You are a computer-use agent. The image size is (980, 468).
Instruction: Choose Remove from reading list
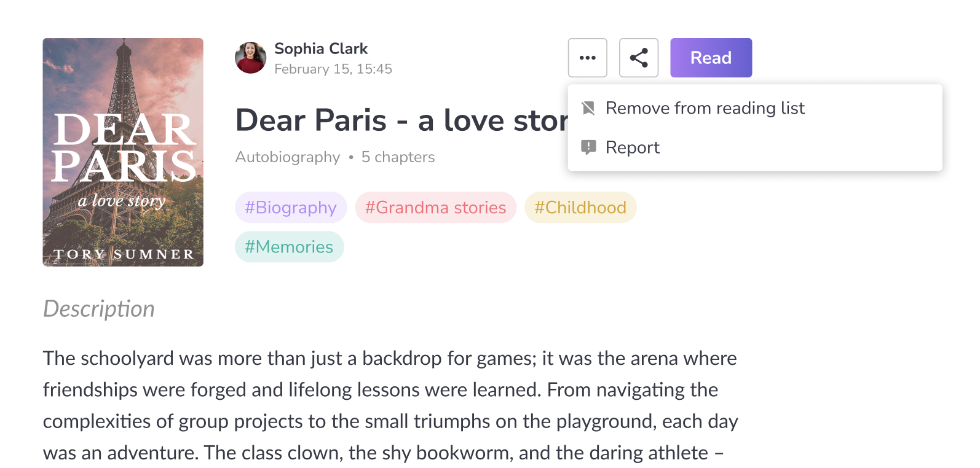tap(705, 108)
